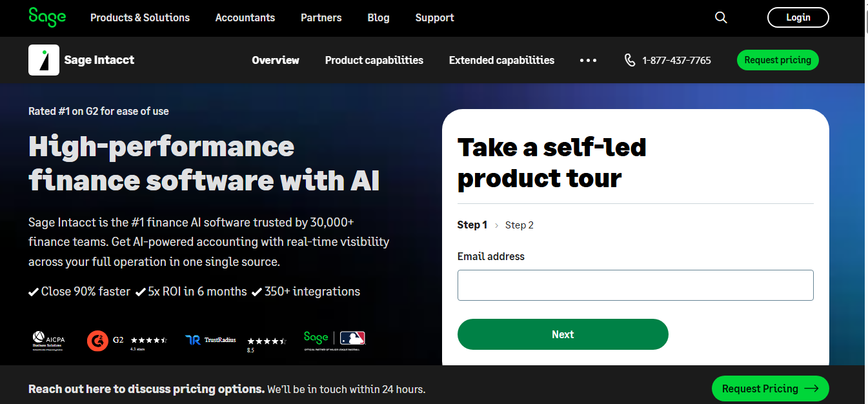This screenshot has height=404, width=868.
Task: Open the search magnifier icon
Action: click(x=721, y=17)
